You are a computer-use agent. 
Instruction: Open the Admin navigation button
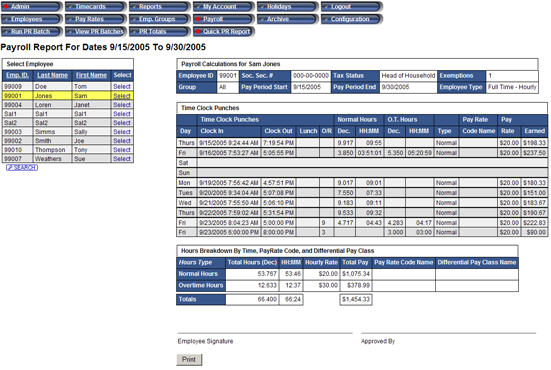coord(31,7)
